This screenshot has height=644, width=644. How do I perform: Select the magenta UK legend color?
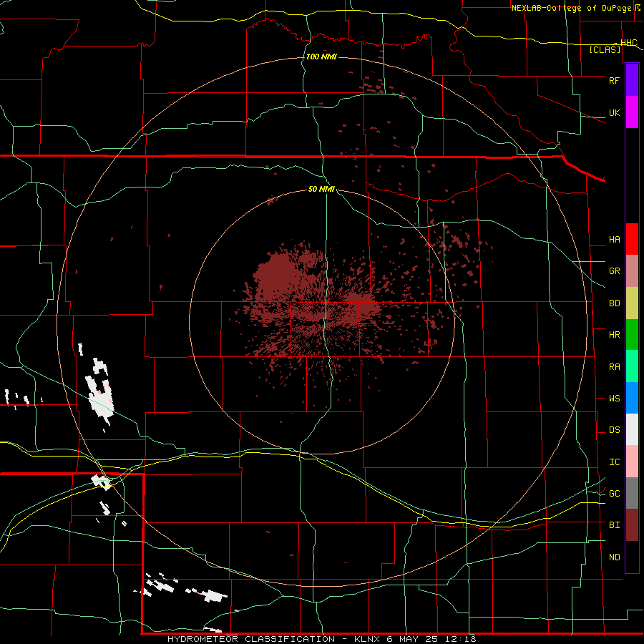click(x=632, y=112)
